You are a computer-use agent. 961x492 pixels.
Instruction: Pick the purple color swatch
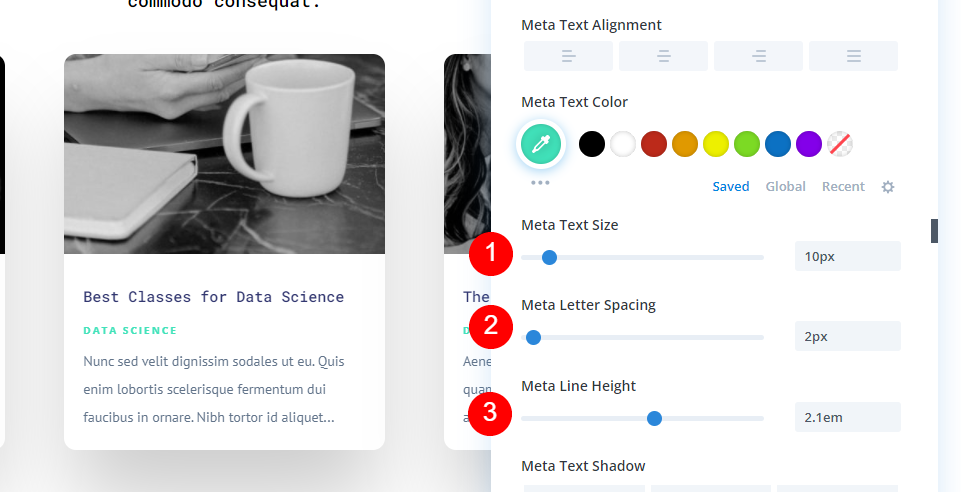[808, 145]
